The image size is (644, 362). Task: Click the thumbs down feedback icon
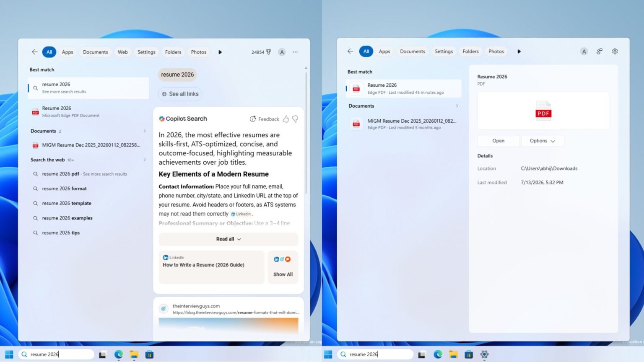coord(295,119)
